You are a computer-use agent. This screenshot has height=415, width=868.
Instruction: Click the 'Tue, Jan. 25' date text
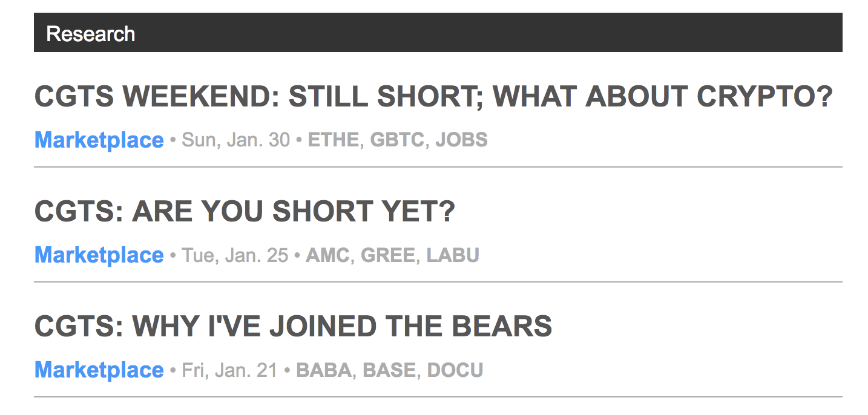coord(235,255)
